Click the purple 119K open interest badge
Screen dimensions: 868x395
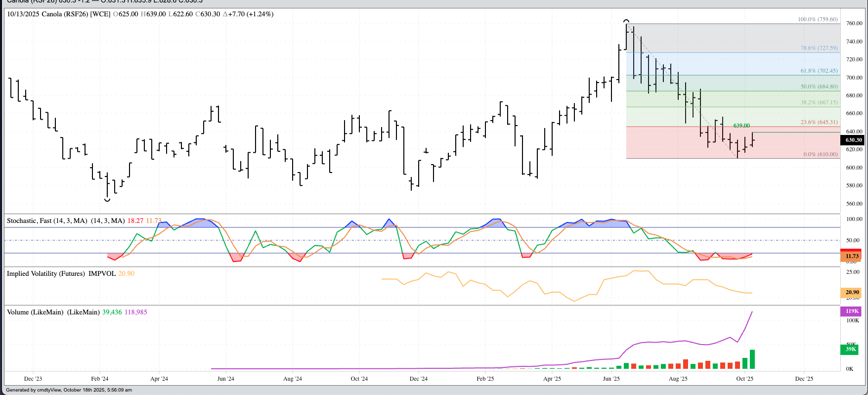click(x=852, y=311)
